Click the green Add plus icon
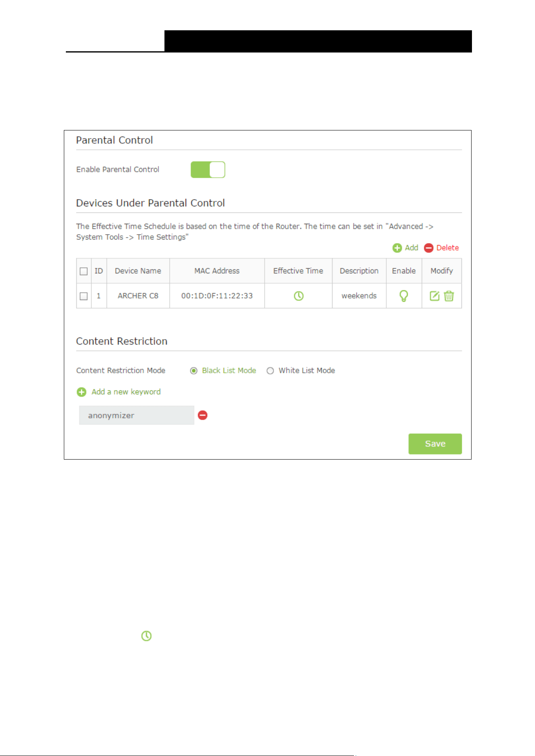This screenshot has width=535, height=756. pos(397,248)
